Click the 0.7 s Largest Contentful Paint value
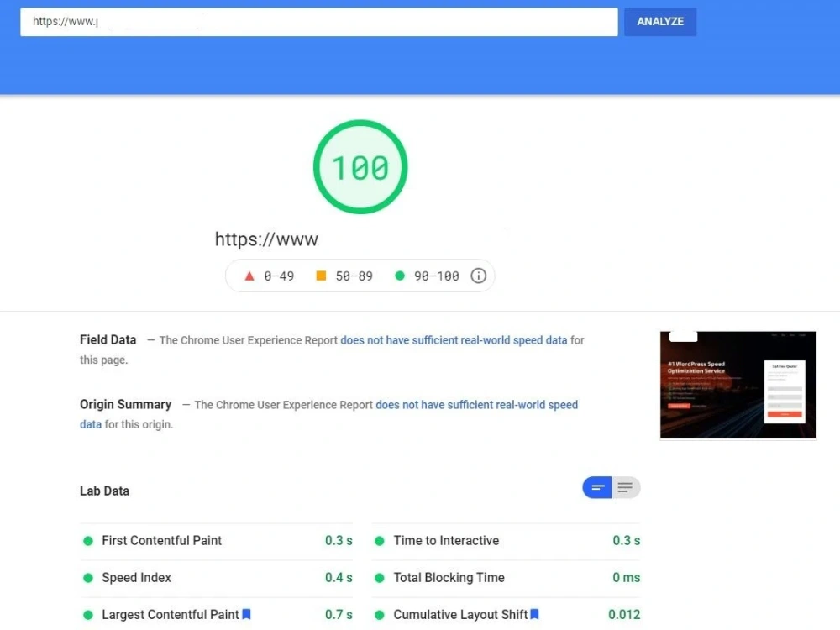Image resolution: width=840 pixels, height=630 pixels. pyautogui.click(x=339, y=615)
